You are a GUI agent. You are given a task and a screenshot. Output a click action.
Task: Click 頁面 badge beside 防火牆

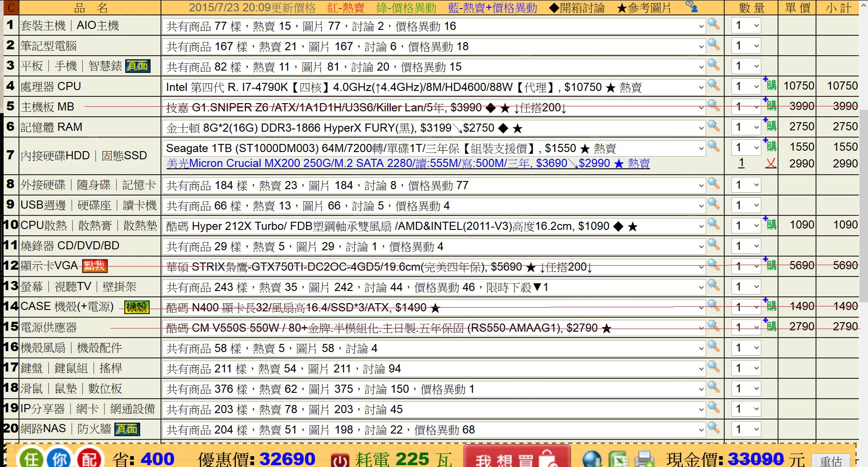[127, 429]
